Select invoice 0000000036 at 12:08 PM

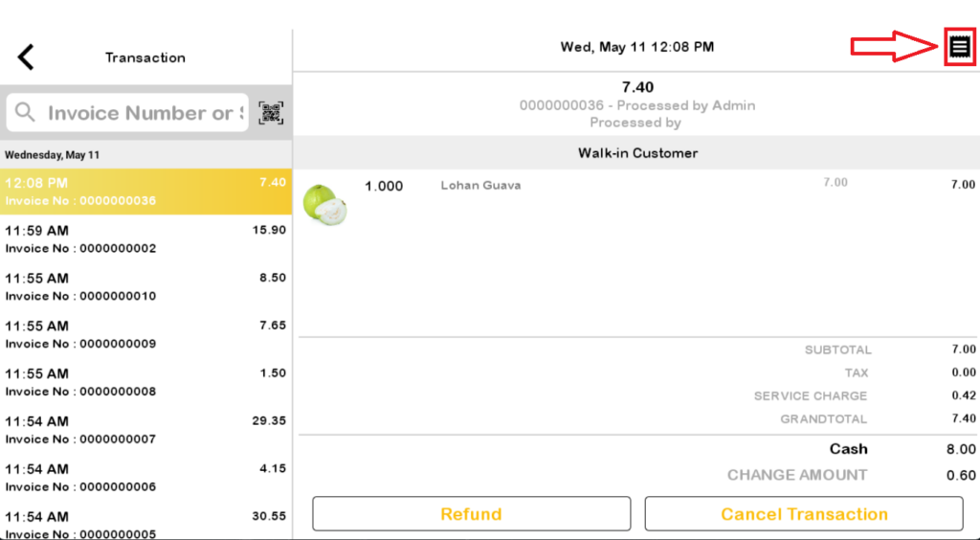145,191
